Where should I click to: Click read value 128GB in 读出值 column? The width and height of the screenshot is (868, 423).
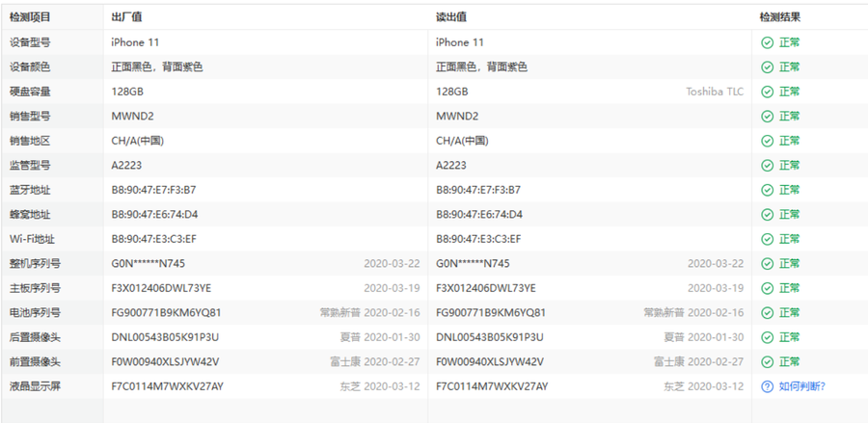pyautogui.click(x=451, y=92)
